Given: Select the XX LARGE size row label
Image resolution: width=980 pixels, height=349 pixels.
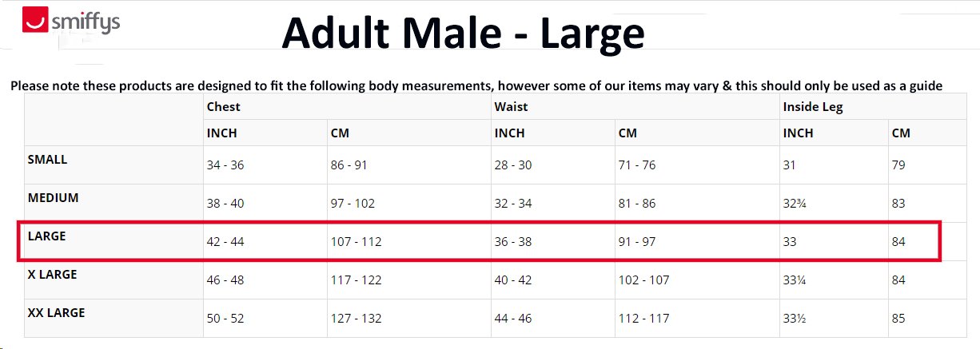Looking at the screenshot, I should click(x=57, y=313).
